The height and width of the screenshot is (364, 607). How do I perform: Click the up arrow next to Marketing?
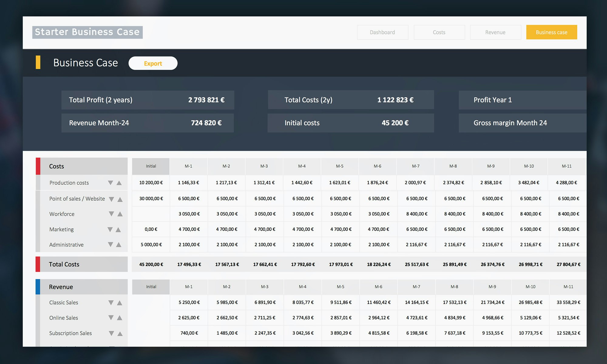[x=119, y=229]
